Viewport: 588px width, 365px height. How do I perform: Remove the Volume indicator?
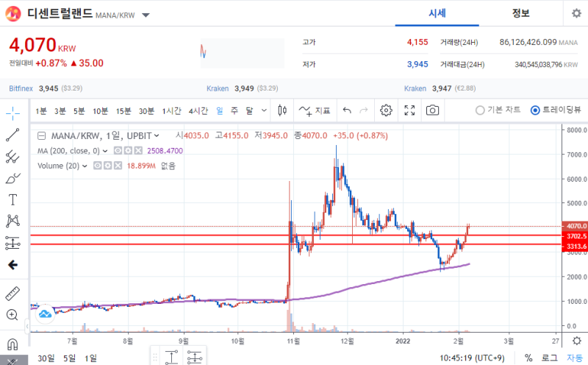coord(118,166)
